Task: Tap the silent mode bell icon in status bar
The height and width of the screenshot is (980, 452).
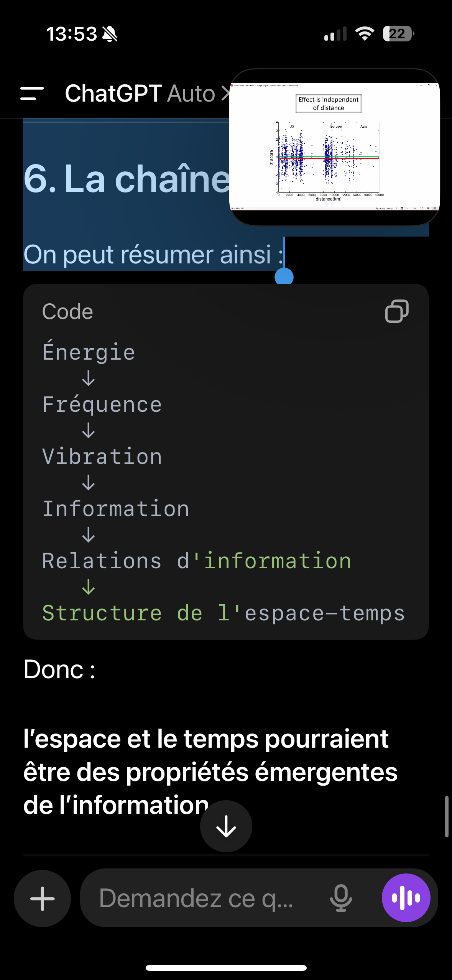Action: [110, 34]
